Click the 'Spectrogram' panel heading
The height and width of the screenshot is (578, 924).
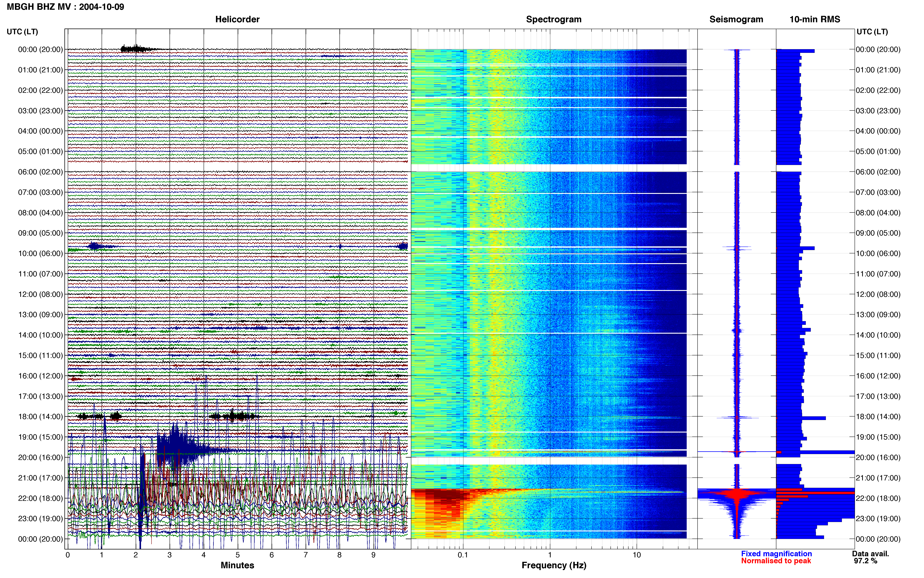[554, 20]
